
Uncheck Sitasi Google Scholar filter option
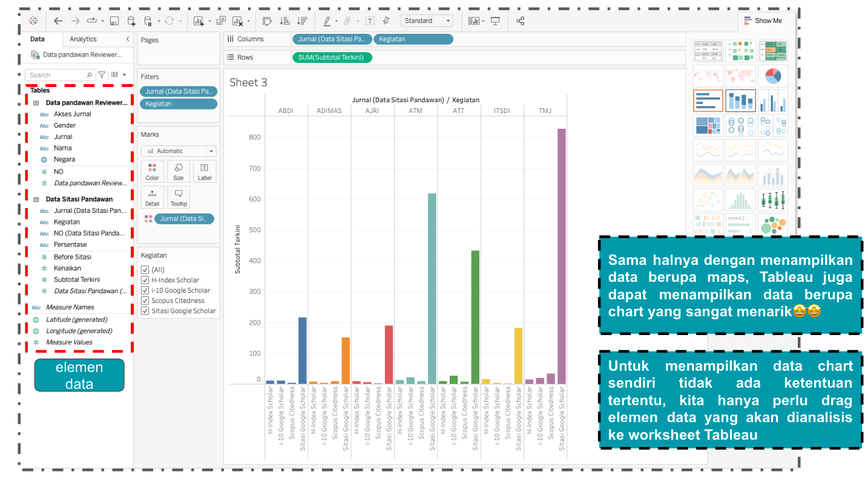click(145, 311)
